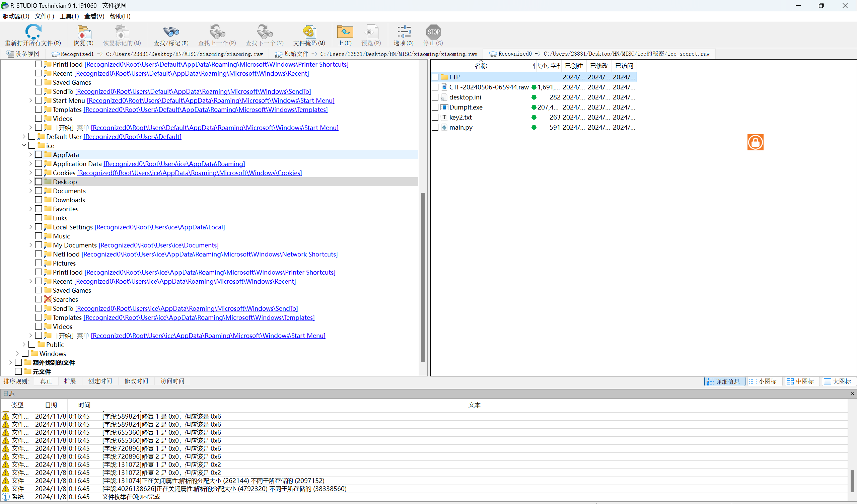Click the 恢复标记的(M) recover marked icon
The height and width of the screenshot is (504, 857).
click(122, 31)
